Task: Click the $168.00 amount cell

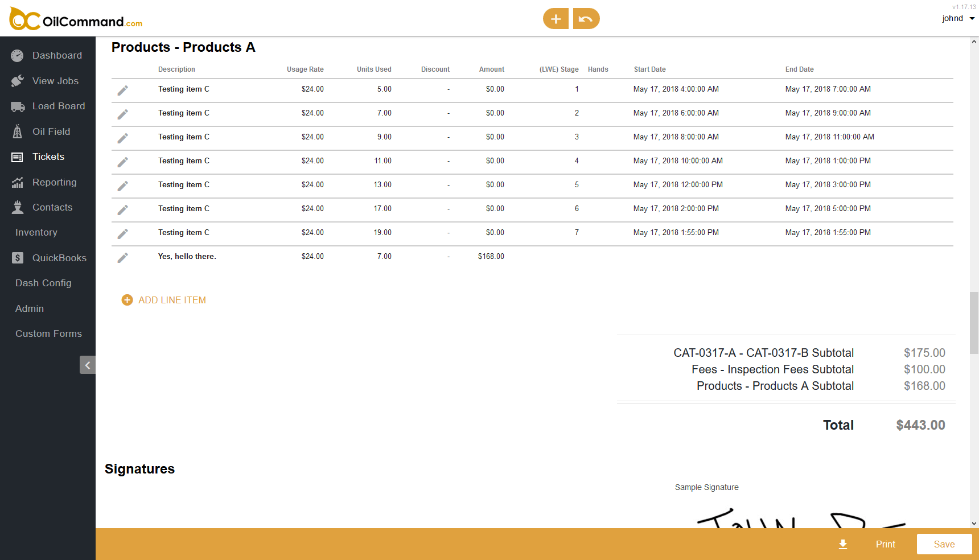Action: [491, 257]
